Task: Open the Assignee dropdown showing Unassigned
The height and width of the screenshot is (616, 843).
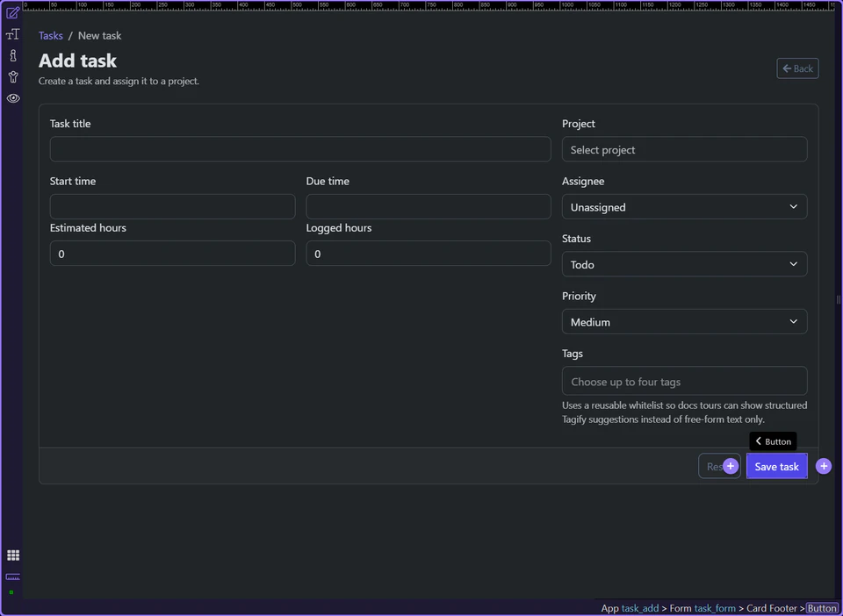Action: [x=684, y=206]
